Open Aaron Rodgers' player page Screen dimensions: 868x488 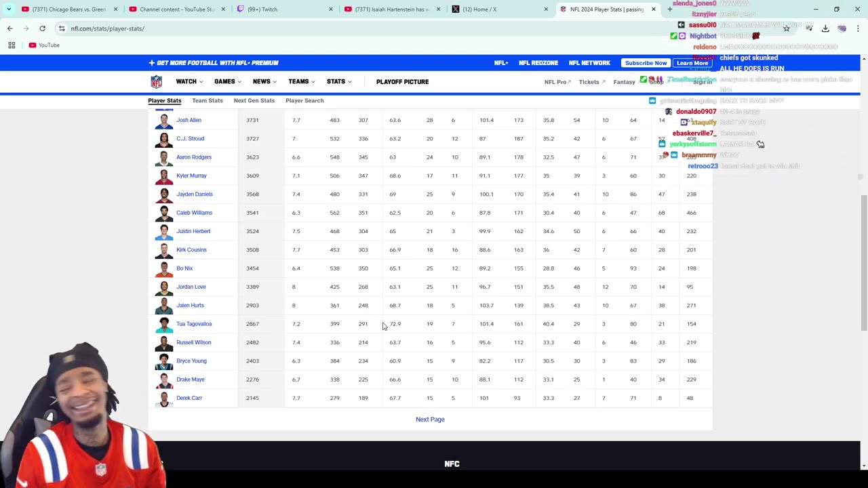tap(194, 157)
